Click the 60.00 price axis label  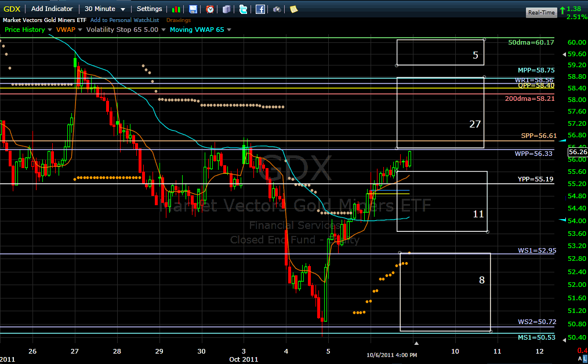[577, 42]
